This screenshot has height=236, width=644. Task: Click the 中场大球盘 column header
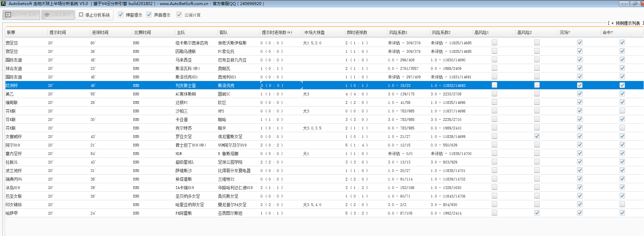pos(314,32)
